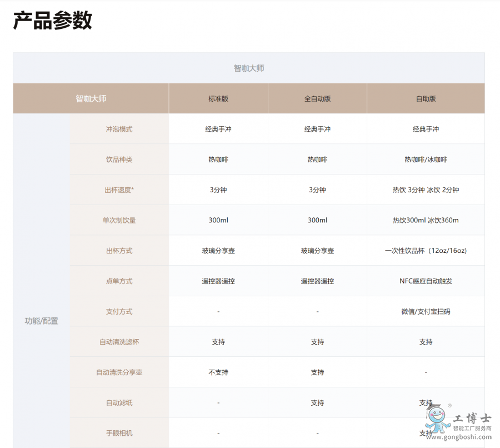Click the 一次性饮品杯 (12oz/16oz) cell

(426, 251)
